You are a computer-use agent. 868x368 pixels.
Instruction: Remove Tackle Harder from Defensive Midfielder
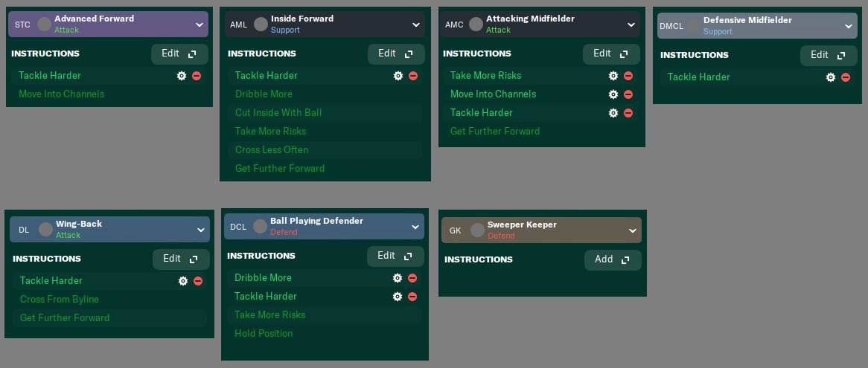[846, 77]
